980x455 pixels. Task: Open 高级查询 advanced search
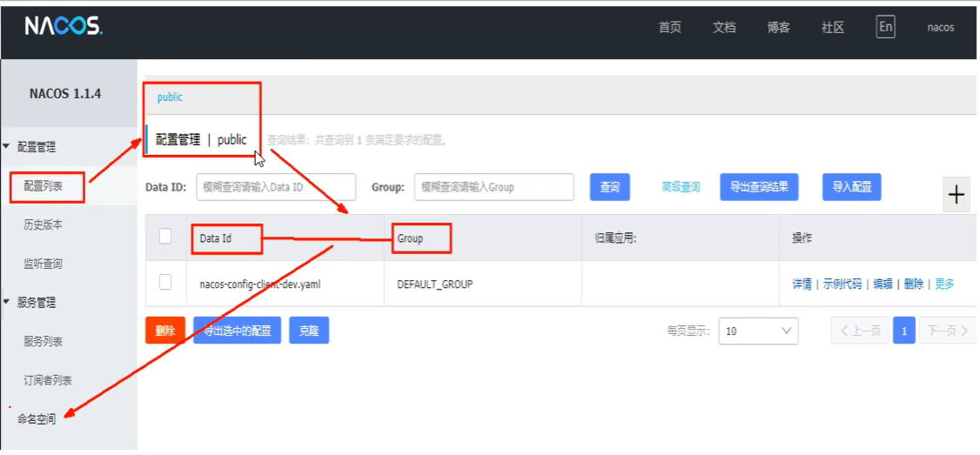pos(681,187)
